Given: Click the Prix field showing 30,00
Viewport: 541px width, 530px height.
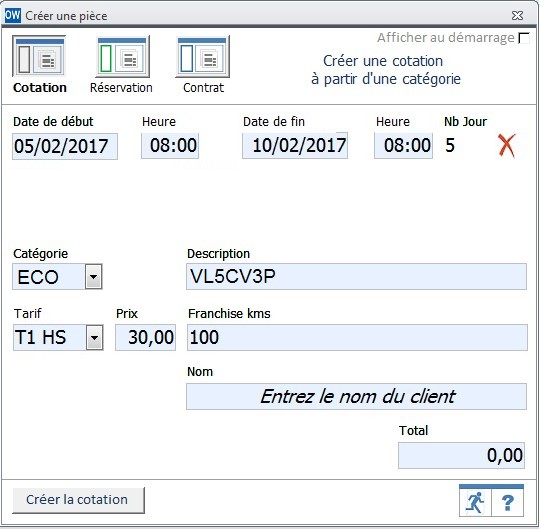Looking at the screenshot, I should pos(146,337).
